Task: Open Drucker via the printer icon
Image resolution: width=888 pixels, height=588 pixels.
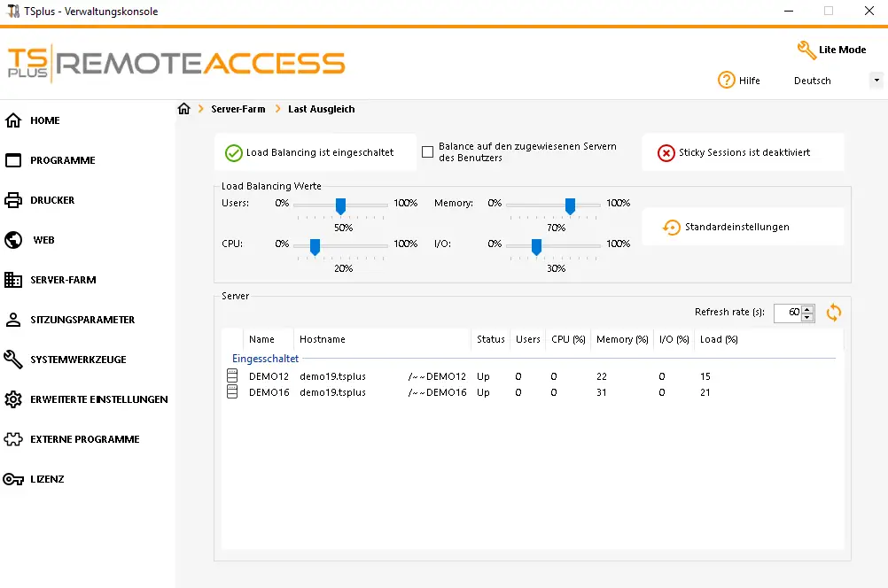Action: [x=13, y=200]
